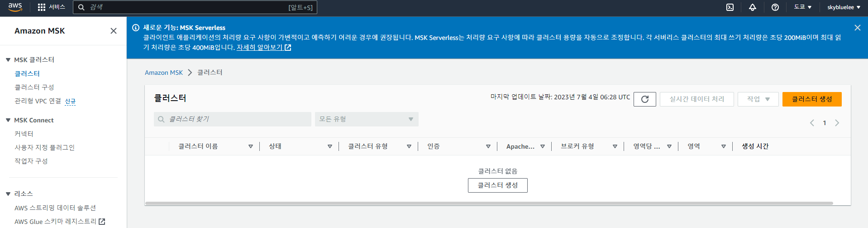868x228 pixels.
Task: Click 클러스터 생성 in empty table
Action: tap(497, 185)
